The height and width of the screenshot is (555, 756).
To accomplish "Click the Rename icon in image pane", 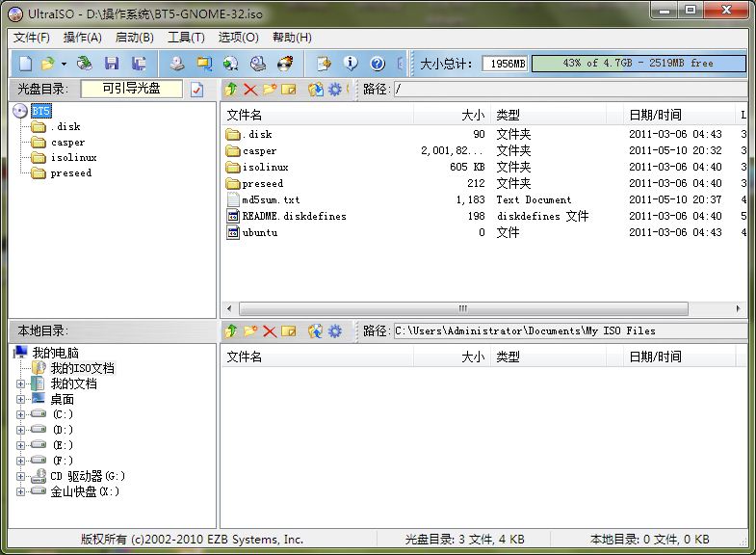I will point(289,90).
